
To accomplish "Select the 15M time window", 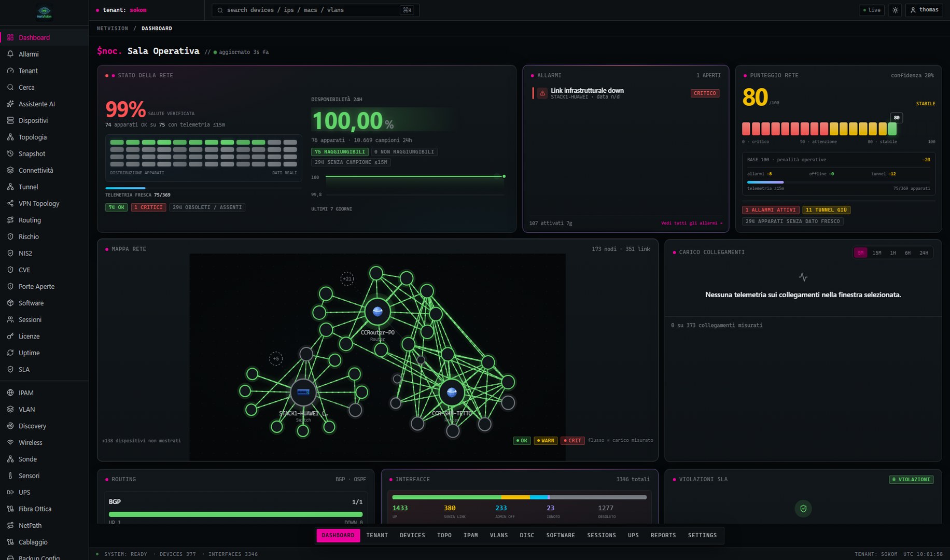I will pos(877,253).
